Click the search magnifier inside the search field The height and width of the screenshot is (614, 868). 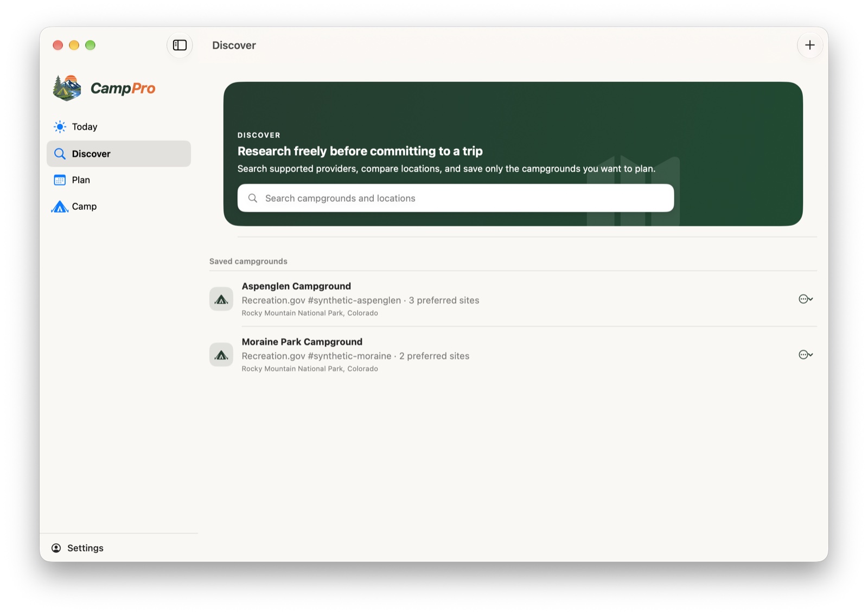[253, 198]
